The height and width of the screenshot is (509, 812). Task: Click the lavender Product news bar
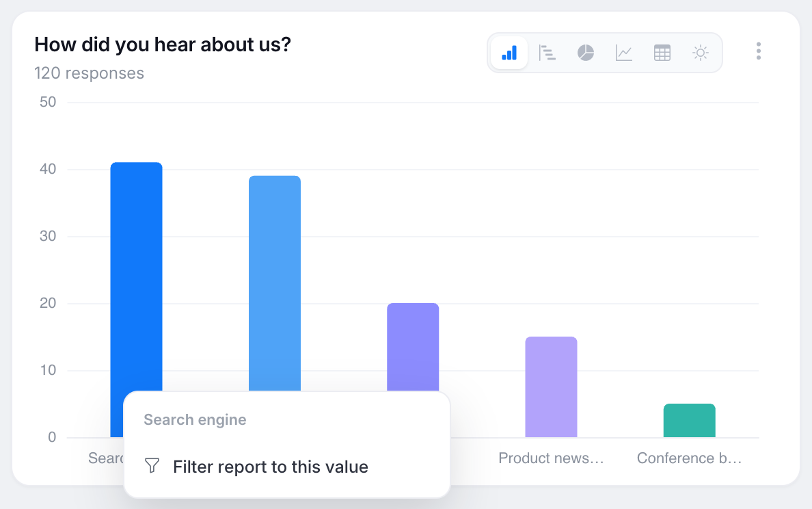(x=551, y=387)
